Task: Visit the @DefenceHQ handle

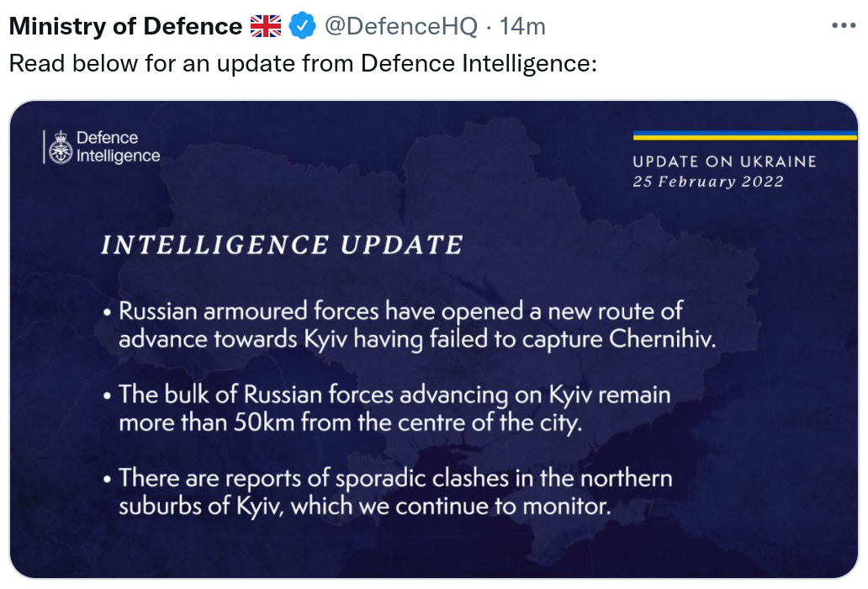Action: (400, 27)
